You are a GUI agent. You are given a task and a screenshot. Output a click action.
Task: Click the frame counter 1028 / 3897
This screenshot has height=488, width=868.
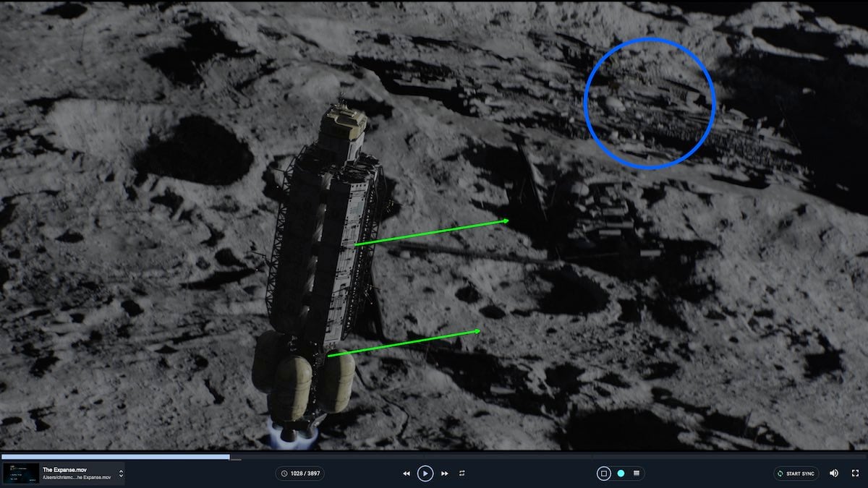[299, 474]
